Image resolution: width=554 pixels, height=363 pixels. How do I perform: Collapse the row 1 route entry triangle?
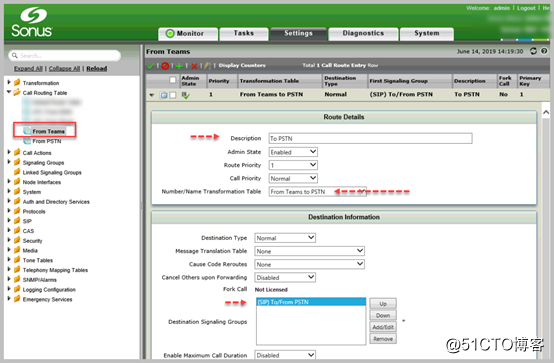click(x=152, y=95)
